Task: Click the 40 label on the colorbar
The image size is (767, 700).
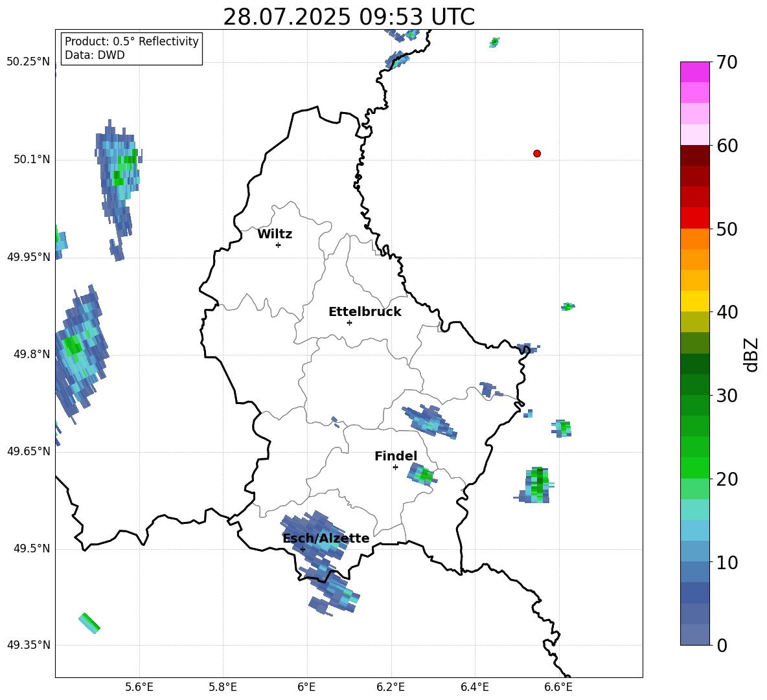Action: 726,312
